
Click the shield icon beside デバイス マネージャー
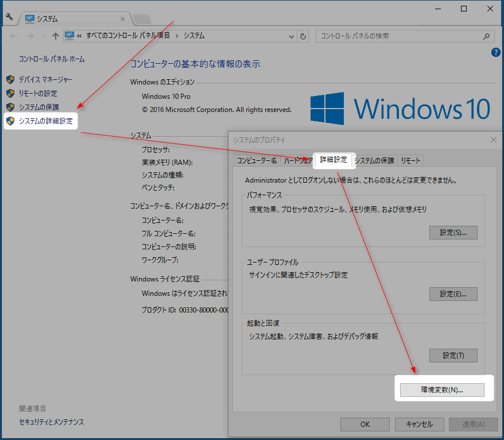10,79
